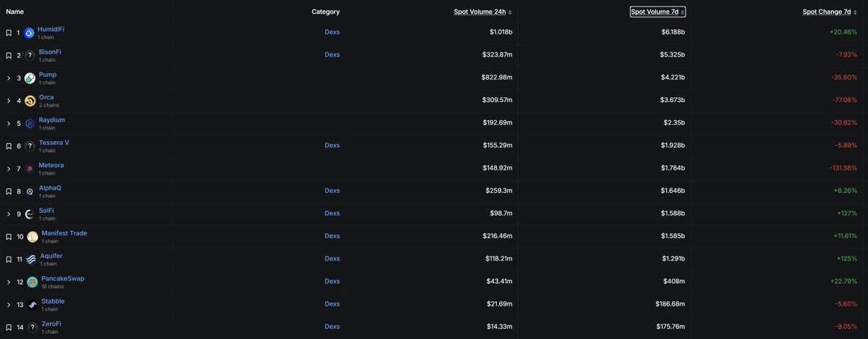Open the Tessera V protocol link
This screenshot has height=339, width=868.
(54, 143)
